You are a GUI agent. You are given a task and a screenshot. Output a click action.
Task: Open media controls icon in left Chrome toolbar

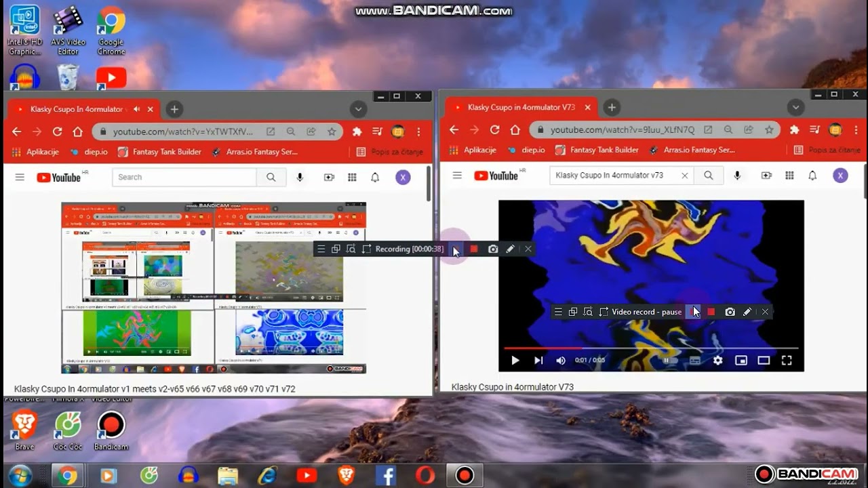tap(378, 131)
